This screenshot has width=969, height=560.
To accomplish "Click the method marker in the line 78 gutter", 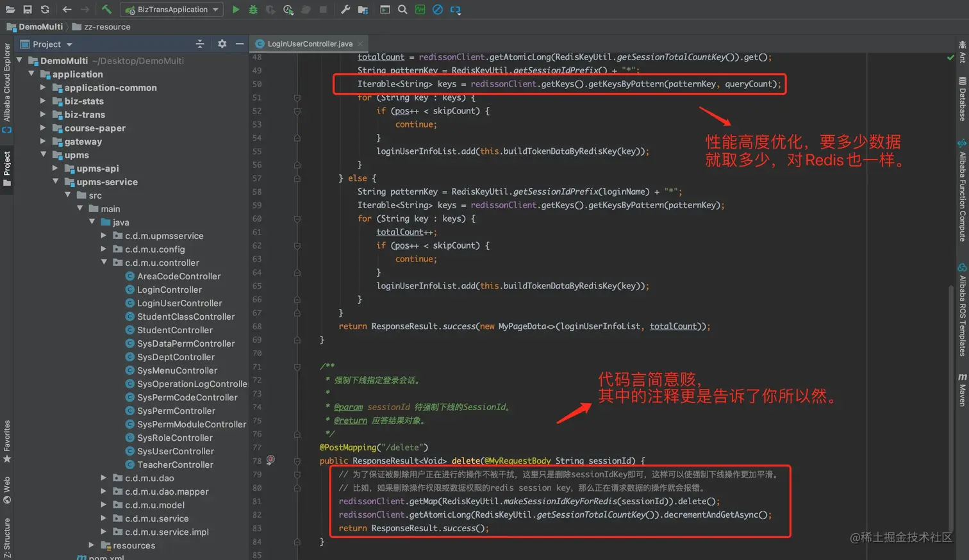I will 270,460.
